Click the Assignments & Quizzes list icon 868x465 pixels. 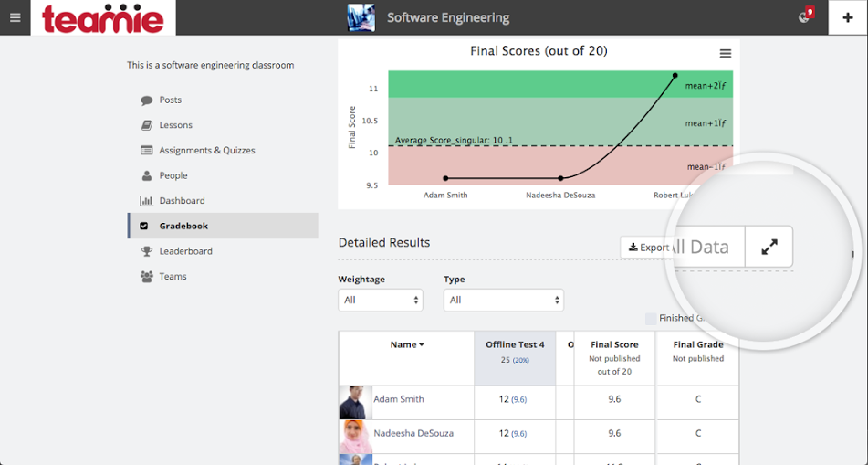147,150
